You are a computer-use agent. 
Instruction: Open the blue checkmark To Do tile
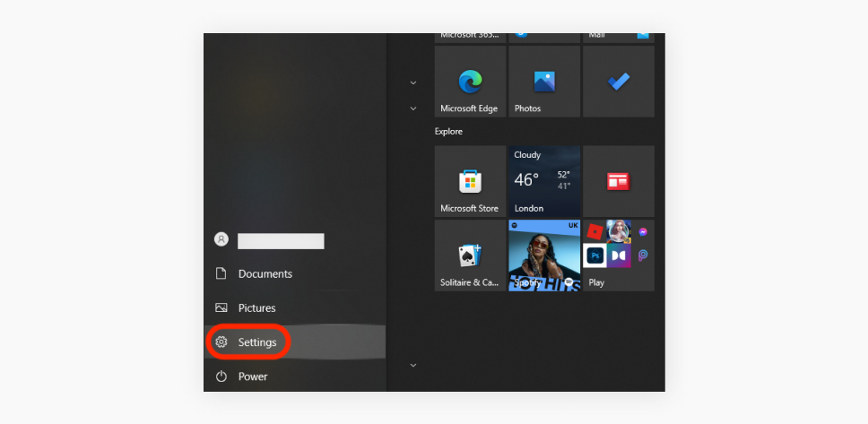coord(619,82)
